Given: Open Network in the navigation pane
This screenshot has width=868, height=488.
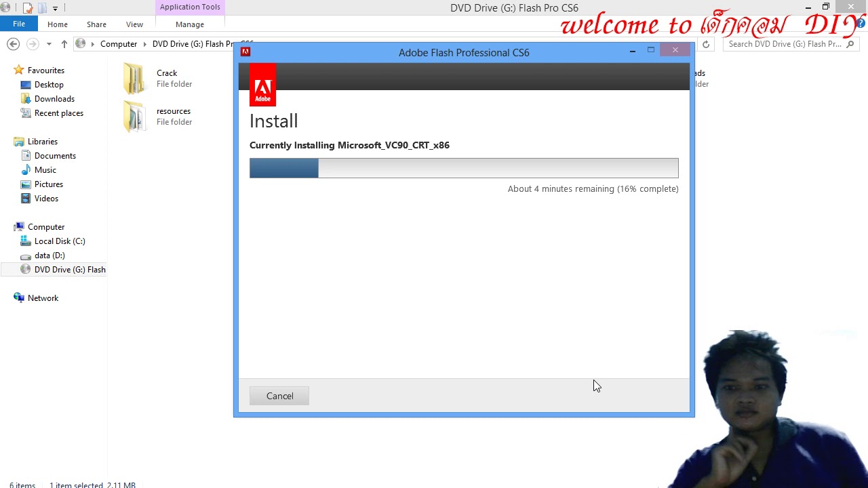Looking at the screenshot, I should click(43, 298).
